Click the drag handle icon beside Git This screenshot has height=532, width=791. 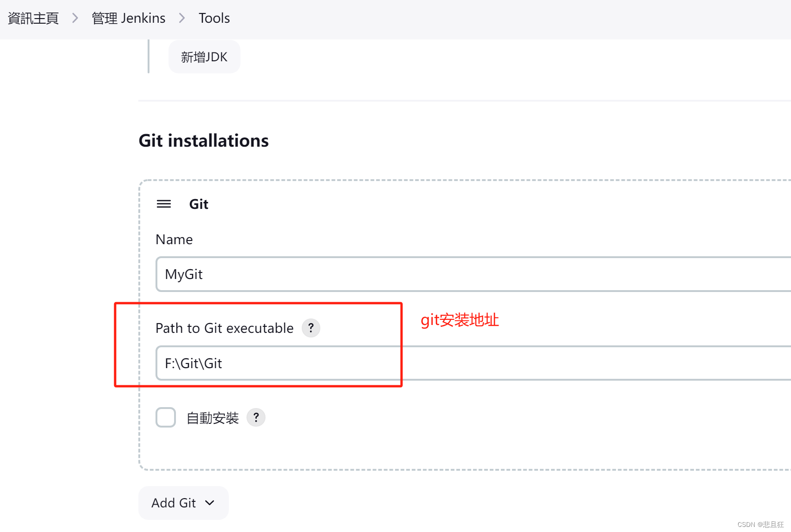click(164, 204)
